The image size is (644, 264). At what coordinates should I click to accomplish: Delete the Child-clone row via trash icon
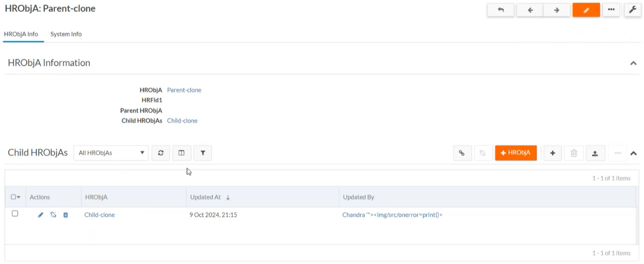[65, 215]
